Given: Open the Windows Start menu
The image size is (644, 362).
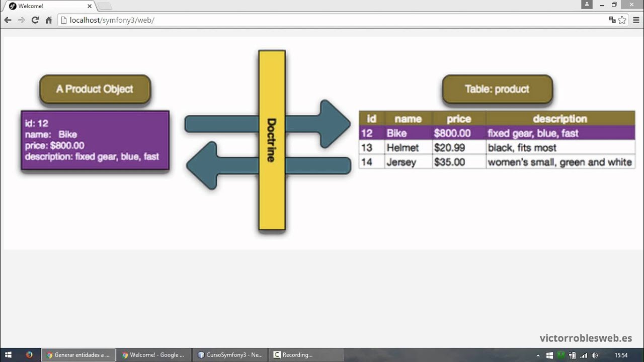Looking at the screenshot, I should coord(8,355).
